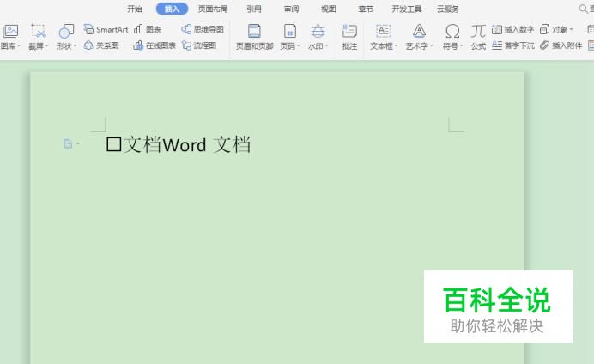Expand the 文本框 dropdown arrow
The width and height of the screenshot is (594, 364).
(396, 45)
